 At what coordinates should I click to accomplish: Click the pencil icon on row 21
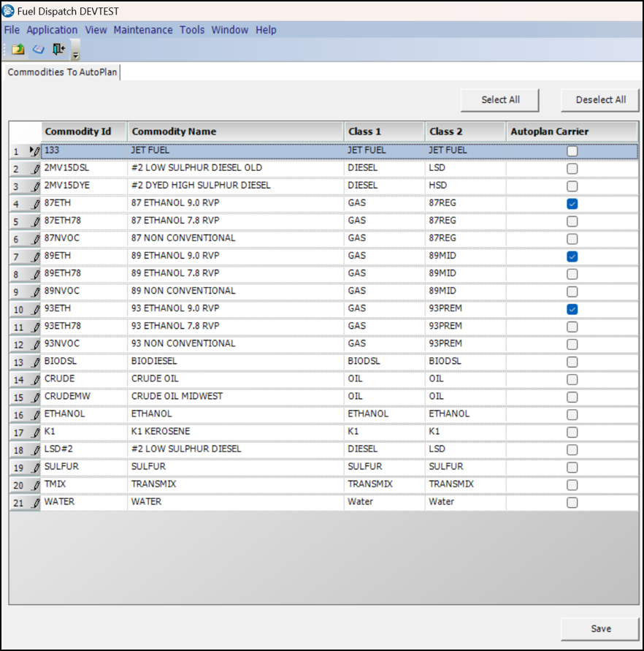pyautogui.click(x=35, y=503)
